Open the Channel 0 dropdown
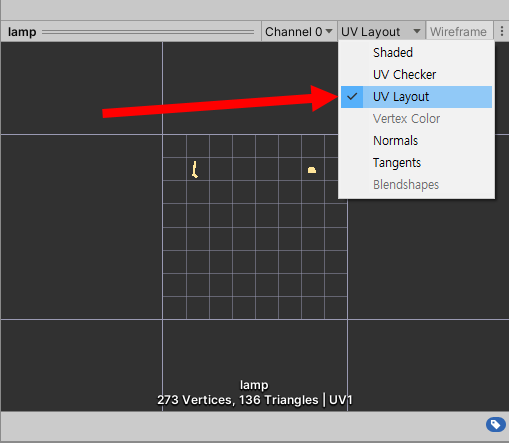This screenshot has width=509, height=443. tap(299, 32)
